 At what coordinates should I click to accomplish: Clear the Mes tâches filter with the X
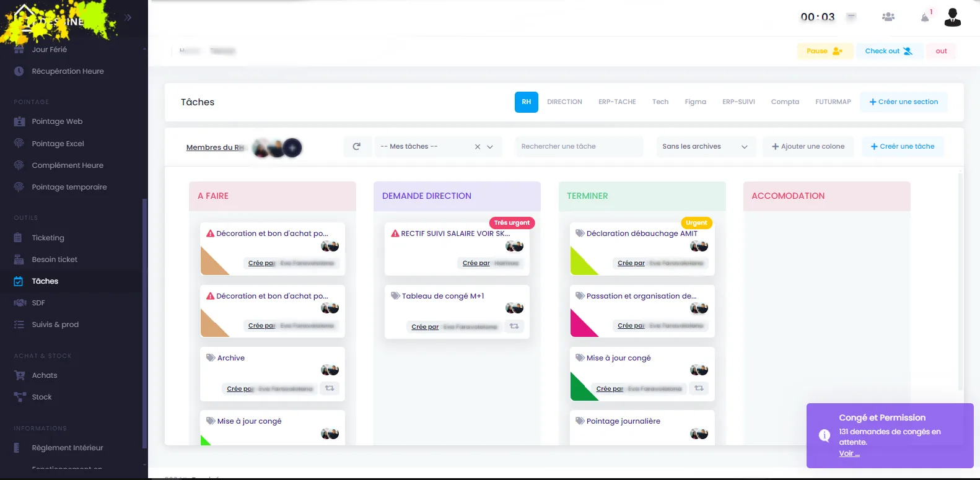point(478,147)
